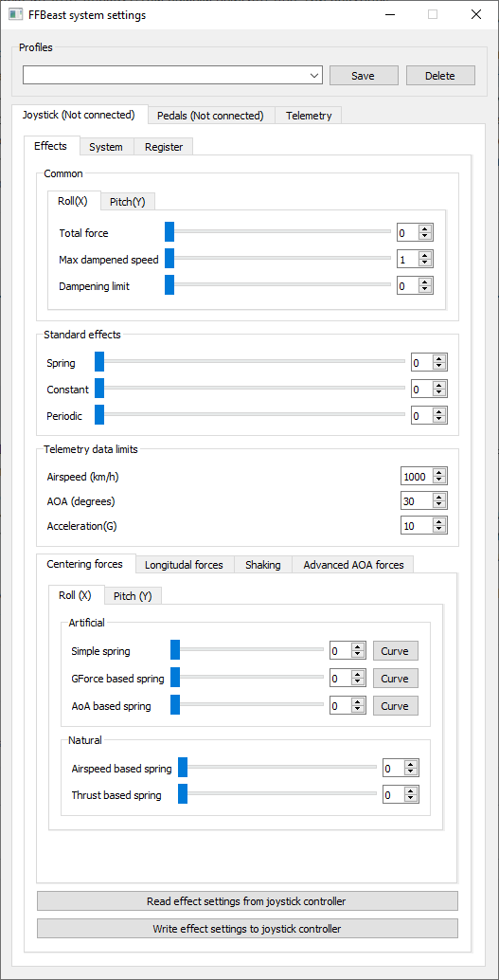Open the Longitudal forces tab
Image resolution: width=499 pixels, height=980 pixels.
pyautogui.click(x=184, y=564)
